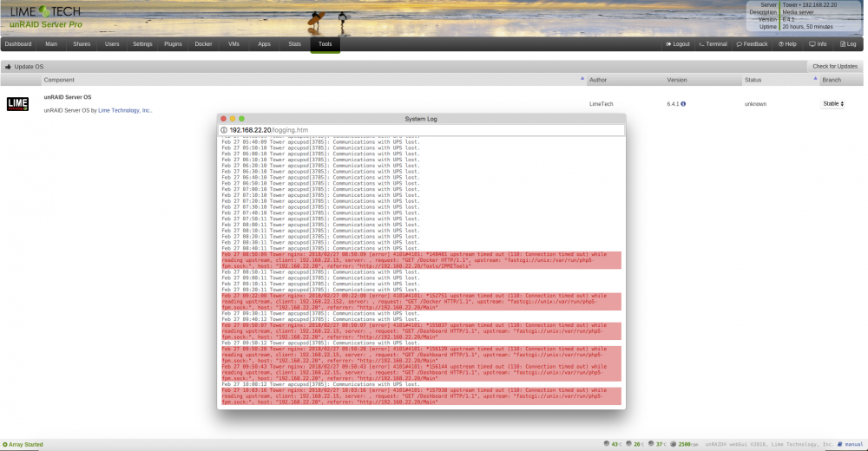
Task: Click the 2500rpm fan icon
Action: click(x=674, y=444)
